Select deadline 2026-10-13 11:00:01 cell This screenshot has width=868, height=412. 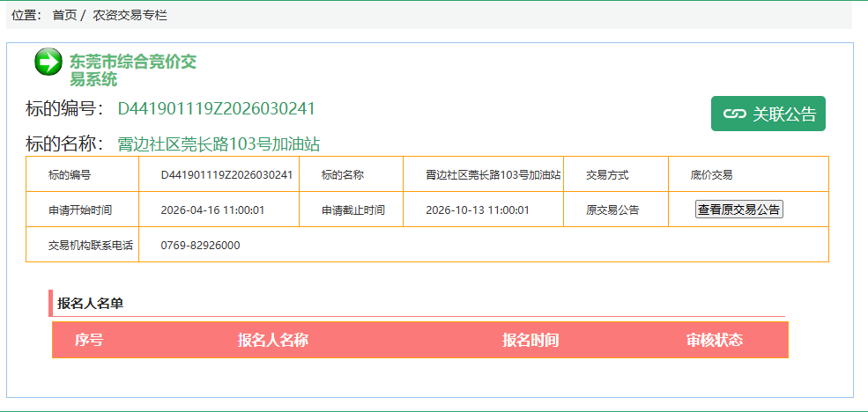pos(477,210)
